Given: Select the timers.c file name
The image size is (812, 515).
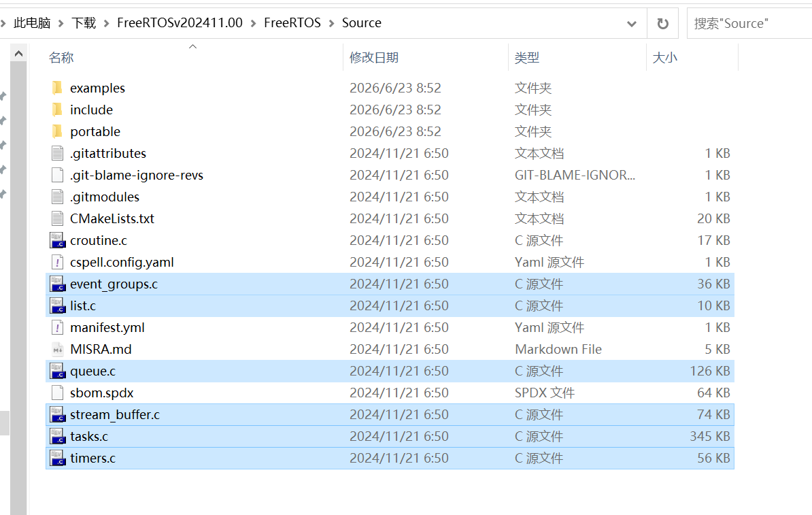Looking at the screenshot, I should [x=92, y=458].
